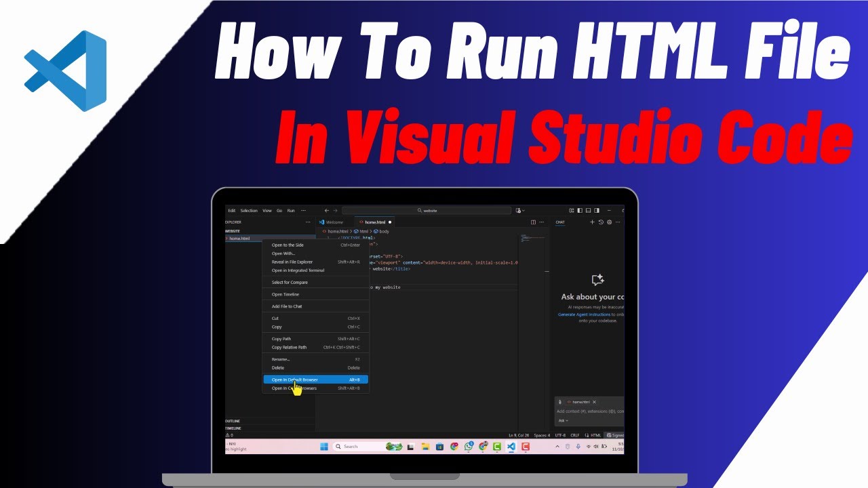Click the Windows Start button
This screenshot has height=488, width=868.
coord(323,446)
